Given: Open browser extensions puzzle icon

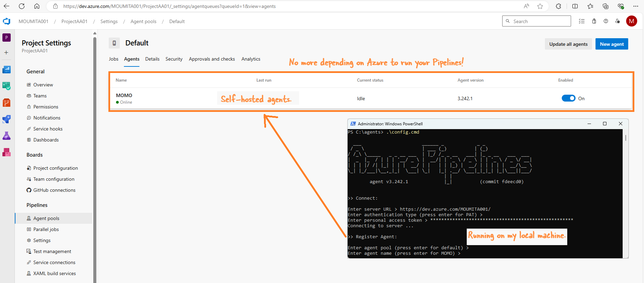Looking at the screenshot, I should pyautogui.click(x=559, y=6).
